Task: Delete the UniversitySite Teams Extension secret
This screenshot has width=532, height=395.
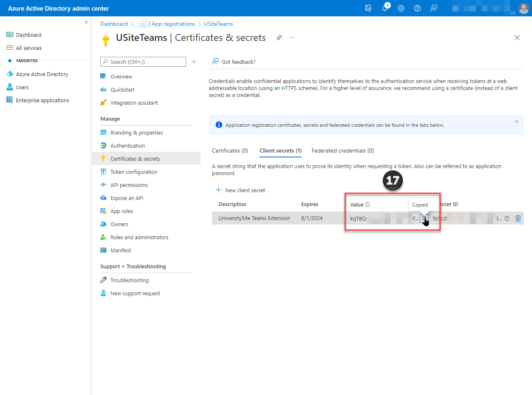Action: point(518,218)
